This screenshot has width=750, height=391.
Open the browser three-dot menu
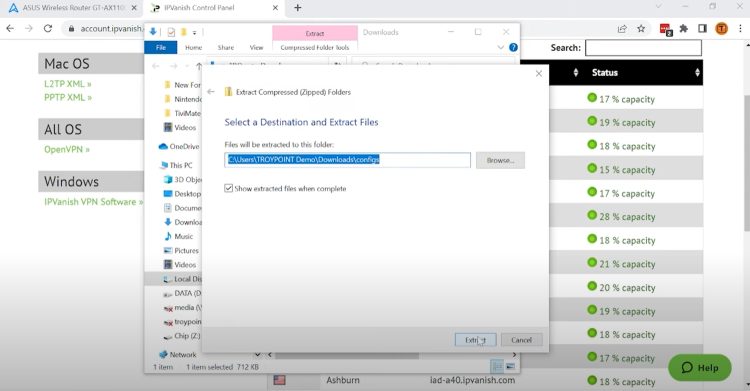(740, 29)
